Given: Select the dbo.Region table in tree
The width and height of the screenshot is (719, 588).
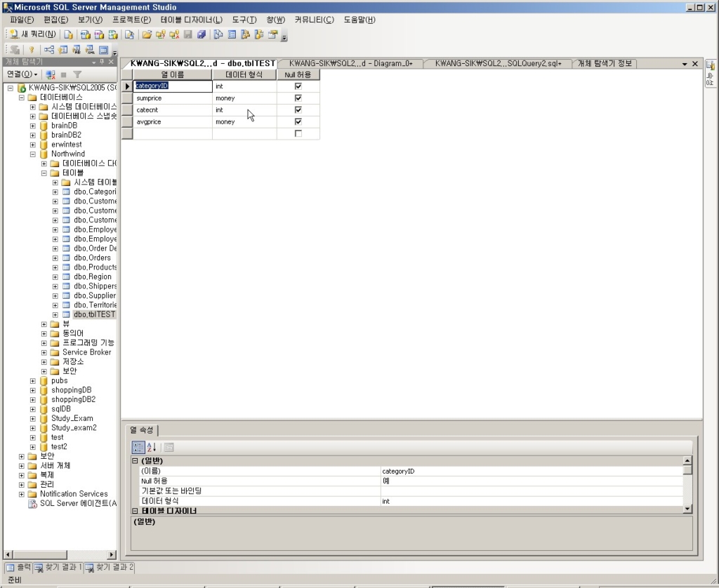Looking at the screenshot, I should [x=92, y=277].
